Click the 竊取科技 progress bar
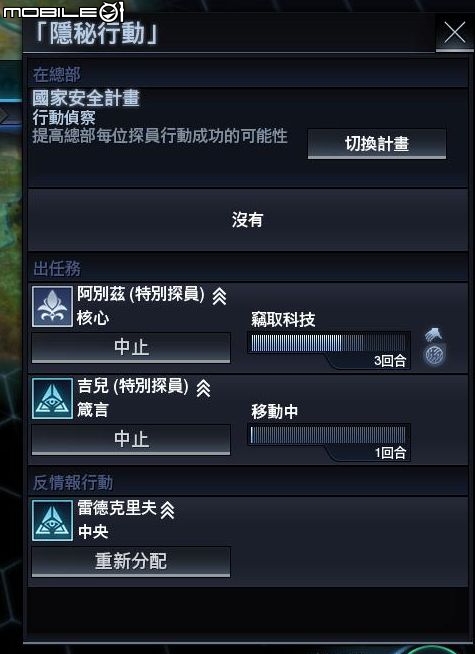The image size is (475, 654). coord(329,343)
